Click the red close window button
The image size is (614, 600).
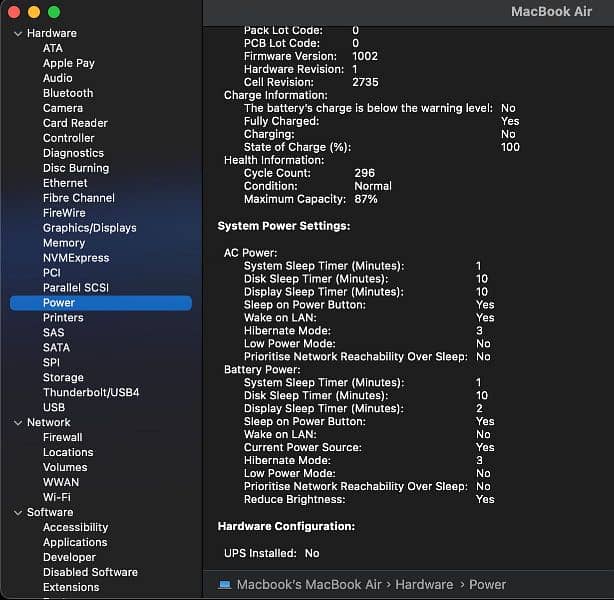pyautogui.click(x=14, y=11)
